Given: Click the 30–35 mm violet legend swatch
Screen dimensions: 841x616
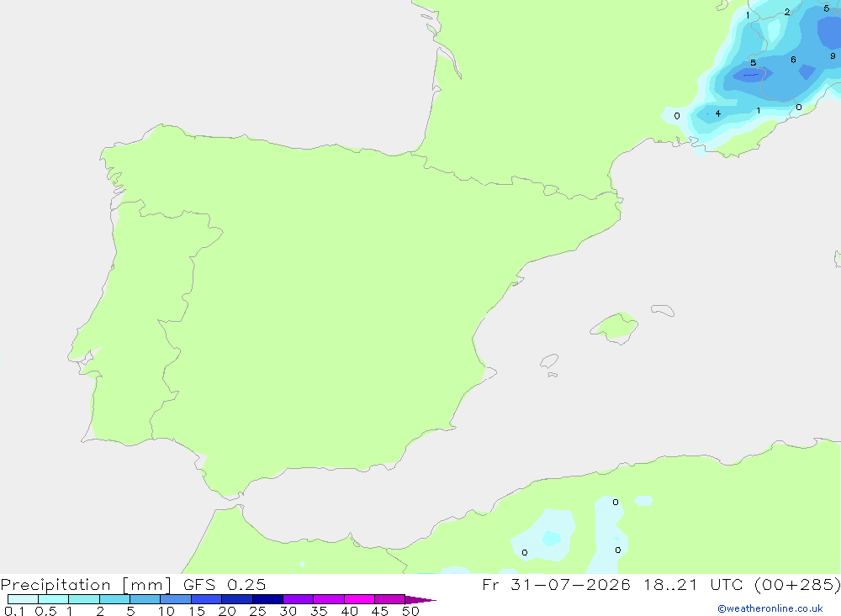Looking at the screenshot, I should (x=298, y=599).
